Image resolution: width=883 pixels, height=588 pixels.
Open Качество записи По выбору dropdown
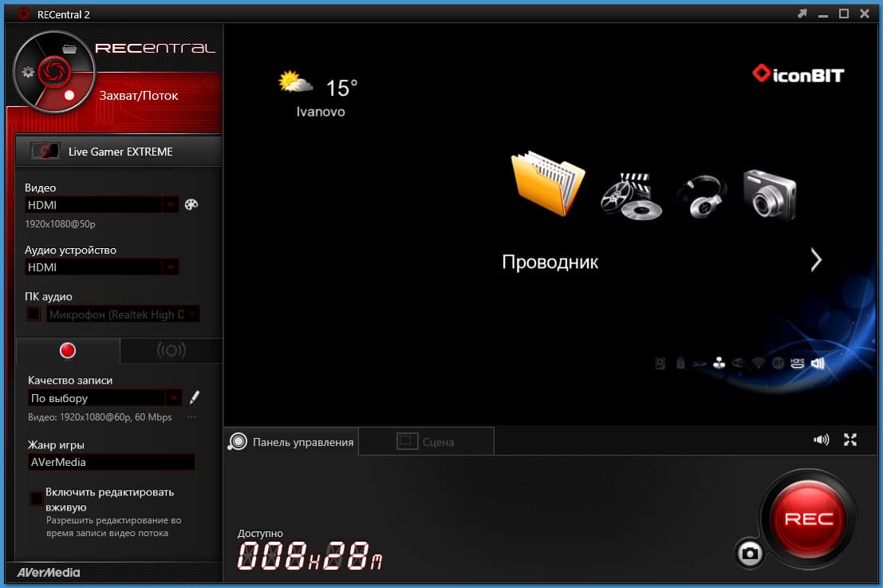104,398
